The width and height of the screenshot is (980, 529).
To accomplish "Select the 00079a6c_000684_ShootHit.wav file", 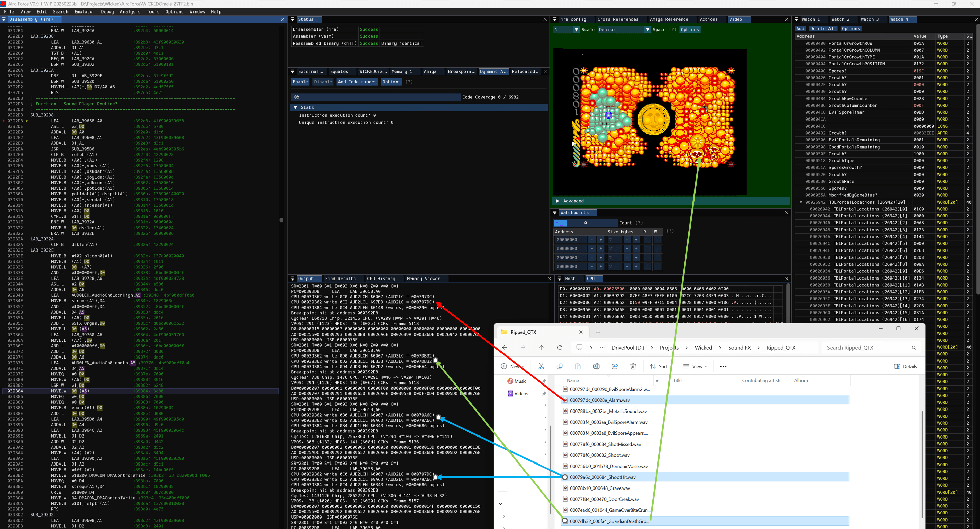I will click(603, 477).
